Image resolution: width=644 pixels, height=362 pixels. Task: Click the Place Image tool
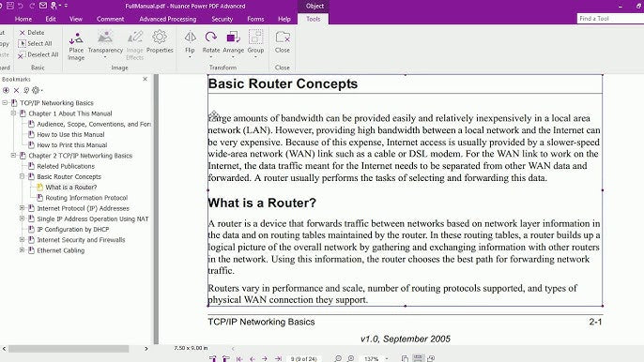(76, 46)
